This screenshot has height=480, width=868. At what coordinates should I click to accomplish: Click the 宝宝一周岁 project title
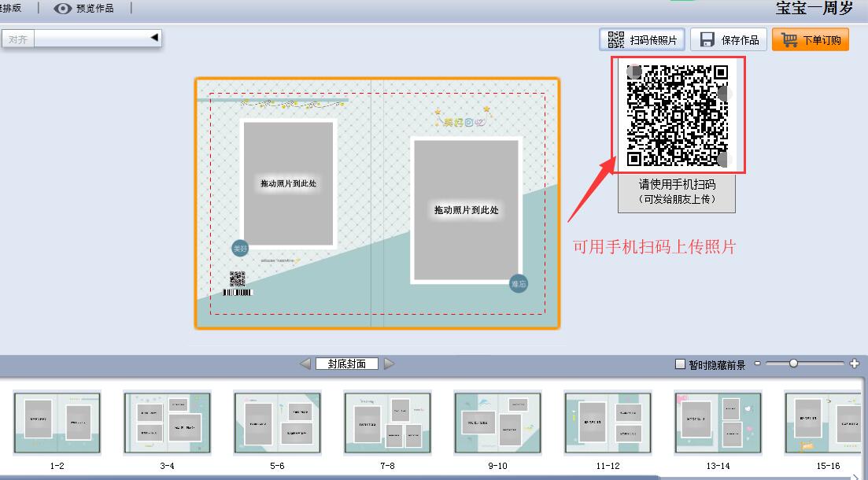point(814,9)
